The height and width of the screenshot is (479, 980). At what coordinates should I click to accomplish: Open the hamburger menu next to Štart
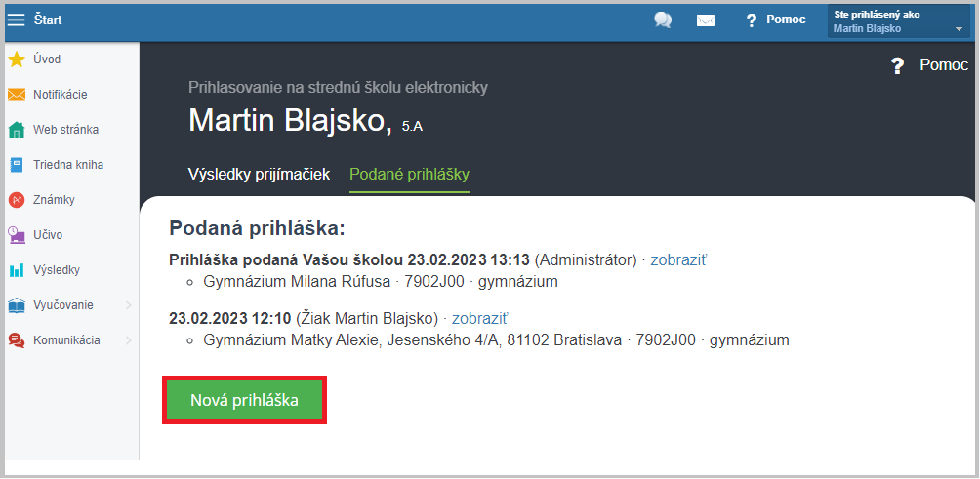click(16, 20)
